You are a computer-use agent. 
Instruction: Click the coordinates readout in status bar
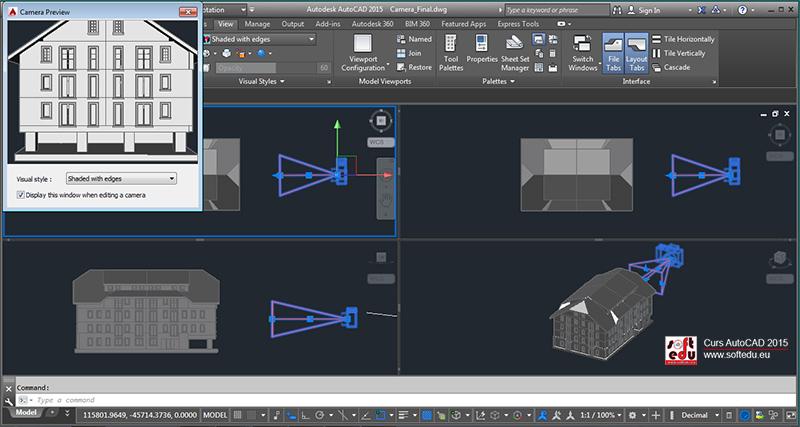tap(139, 415)
